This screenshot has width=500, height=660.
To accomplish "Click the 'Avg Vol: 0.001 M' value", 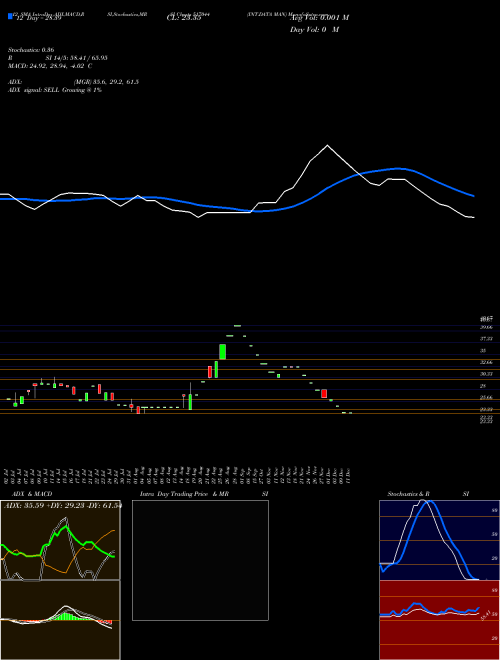I will click(319, 18).
